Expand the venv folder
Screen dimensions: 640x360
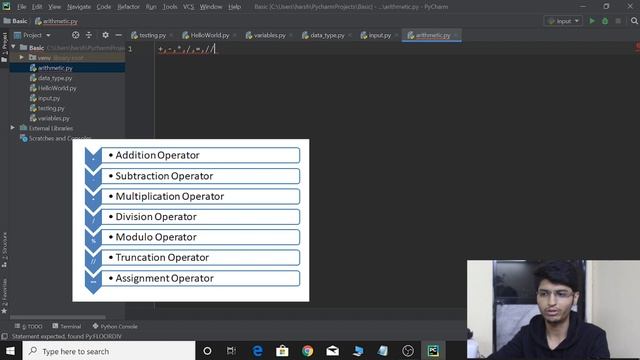tap(22, 58)
